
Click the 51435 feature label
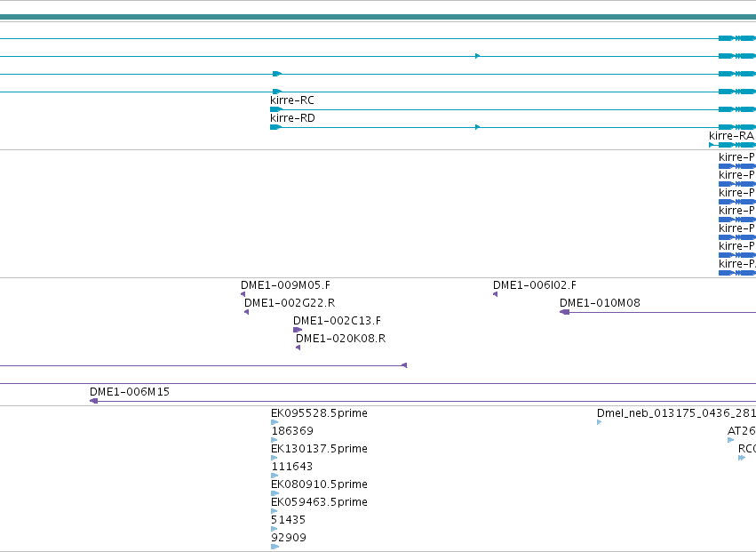pyautogui.click(x=289, y=520)
